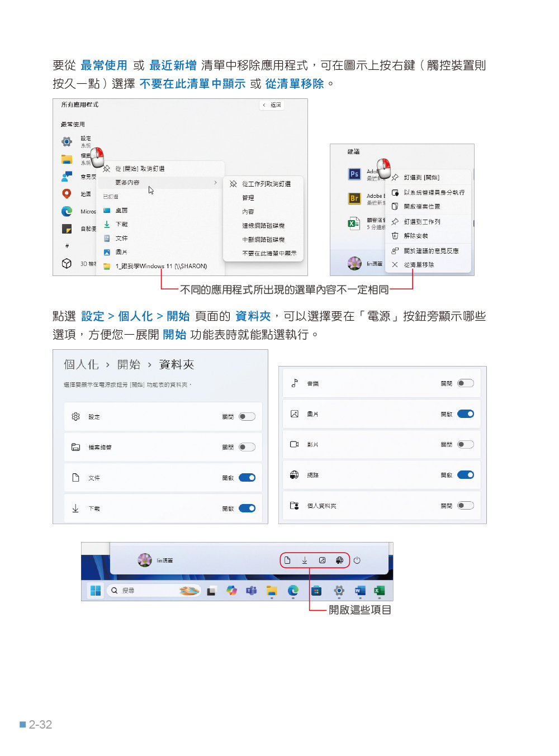The image size is (559, 756).
Task: Open the network icon next to power
Action: [339, 560]
